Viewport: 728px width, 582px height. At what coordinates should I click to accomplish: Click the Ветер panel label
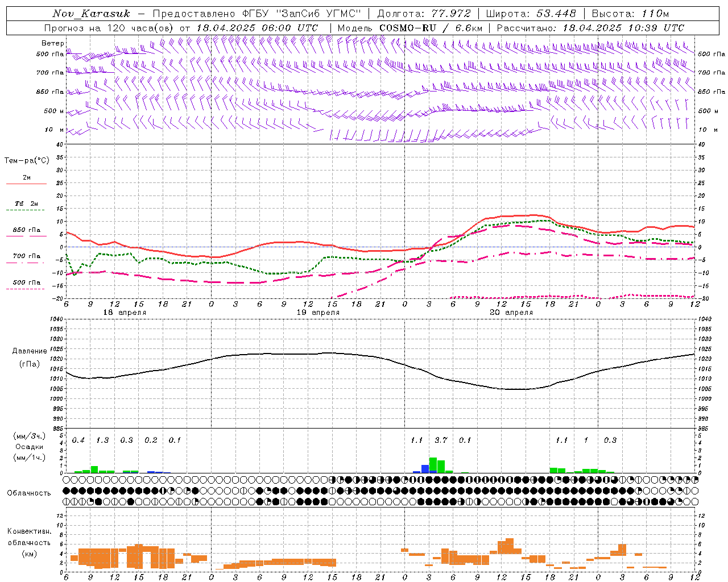pyautogui.click(x=53, y=43)
